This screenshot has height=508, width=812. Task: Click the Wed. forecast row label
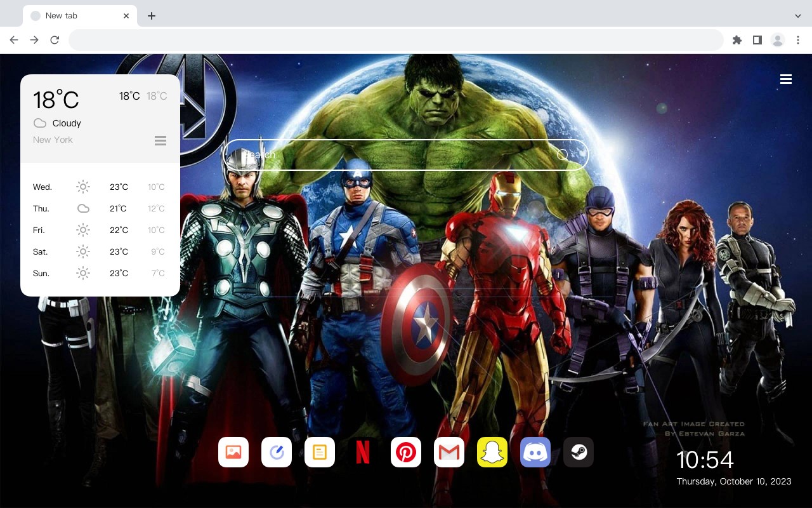43,187
